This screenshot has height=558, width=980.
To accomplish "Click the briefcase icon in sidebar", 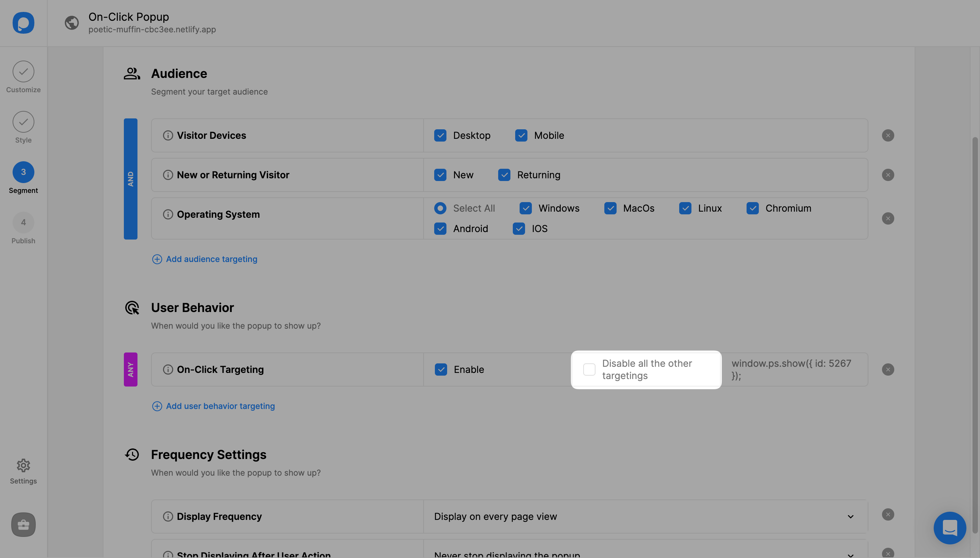I will click(23, 524).
